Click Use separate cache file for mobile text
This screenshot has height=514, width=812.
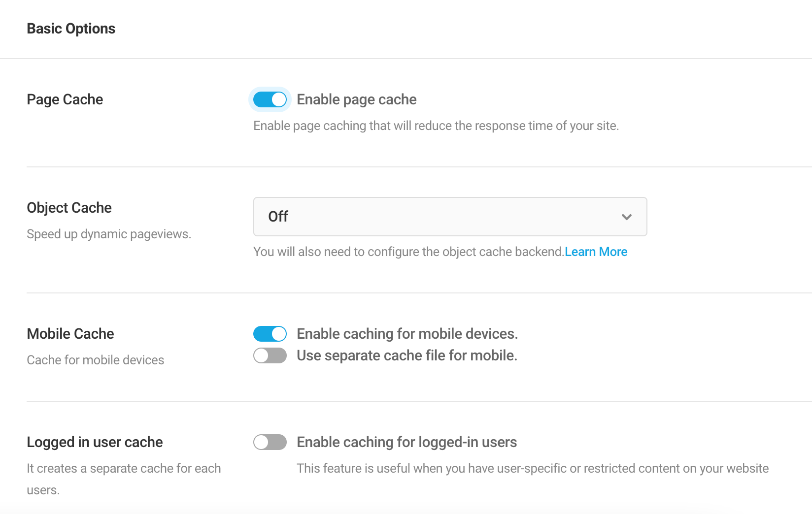(407, 355)
